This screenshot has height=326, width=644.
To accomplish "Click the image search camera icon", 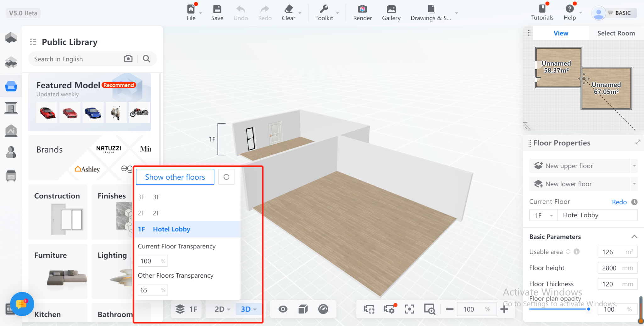I will click(128, 59).
